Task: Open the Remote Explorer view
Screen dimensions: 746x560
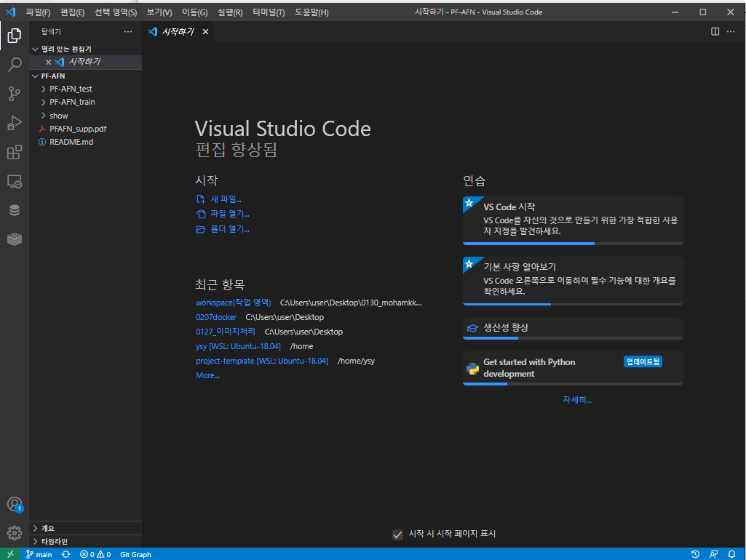Action: point(15,181)
